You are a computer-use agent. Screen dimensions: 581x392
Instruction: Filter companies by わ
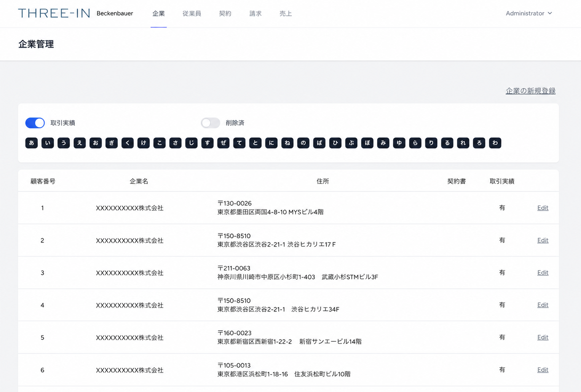coord(495,143)
